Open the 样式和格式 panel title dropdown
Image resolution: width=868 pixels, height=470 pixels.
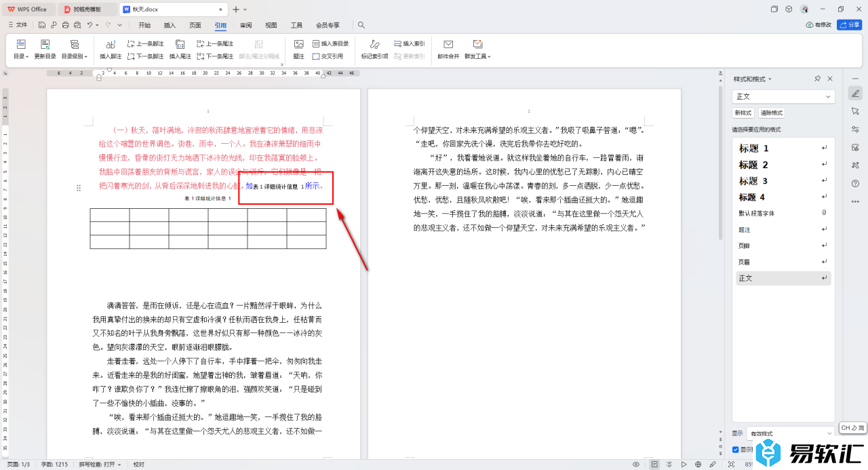[751, 79]
